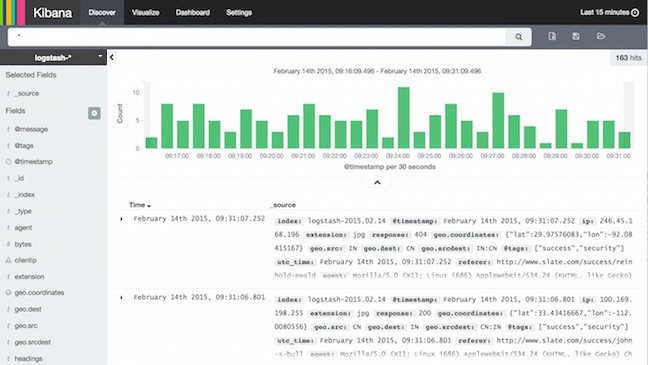The width and height of the screenshot is (648, 365).
Task: Select the clientip field
Action: [26, 260]
